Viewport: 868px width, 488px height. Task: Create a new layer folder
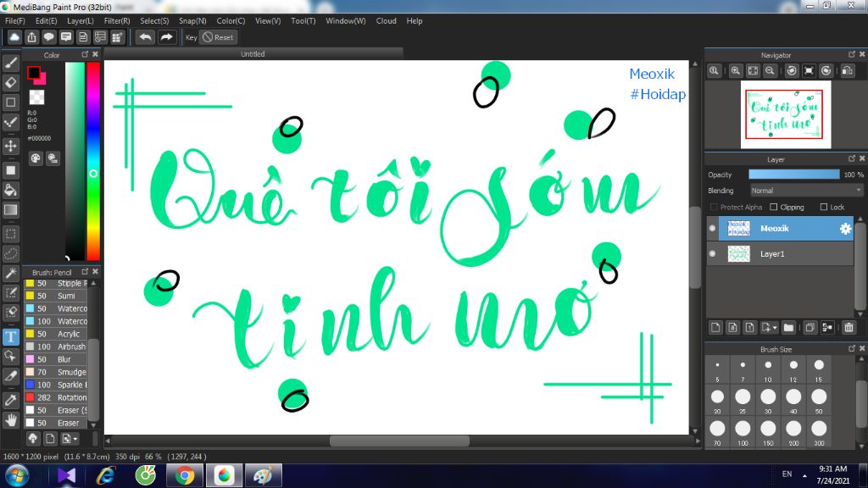pos(788,328)
